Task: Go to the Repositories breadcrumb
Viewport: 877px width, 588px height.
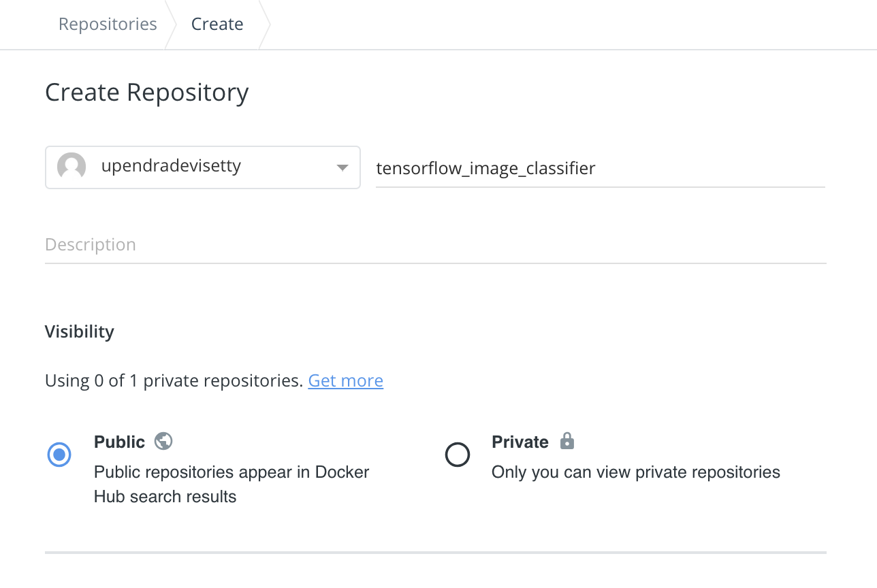Action: point(108,24)
